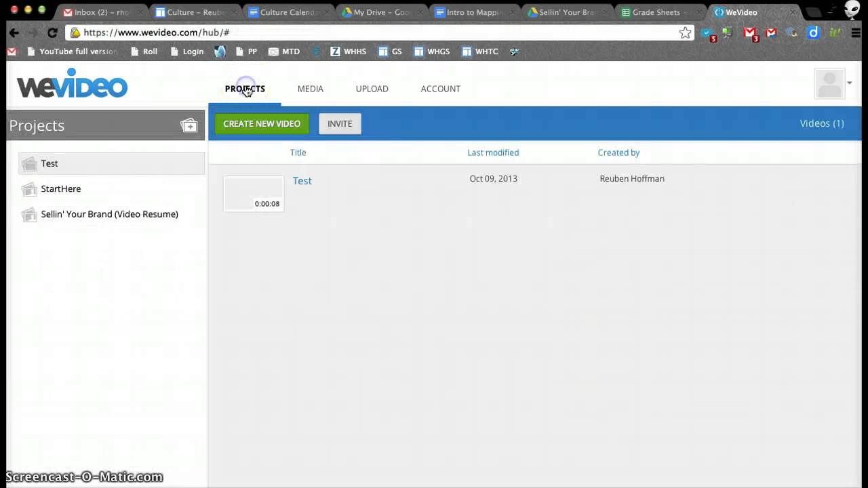
Task: Click the Test video thumbnail
Action: 254,193
